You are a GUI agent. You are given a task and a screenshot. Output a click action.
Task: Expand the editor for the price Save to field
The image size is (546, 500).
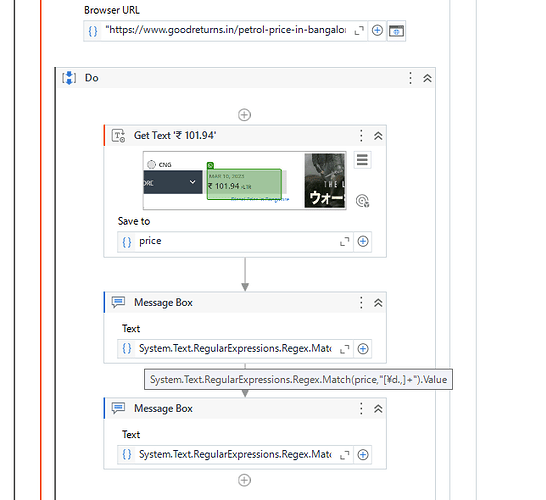pyautogui.click(x=345, y=242)
